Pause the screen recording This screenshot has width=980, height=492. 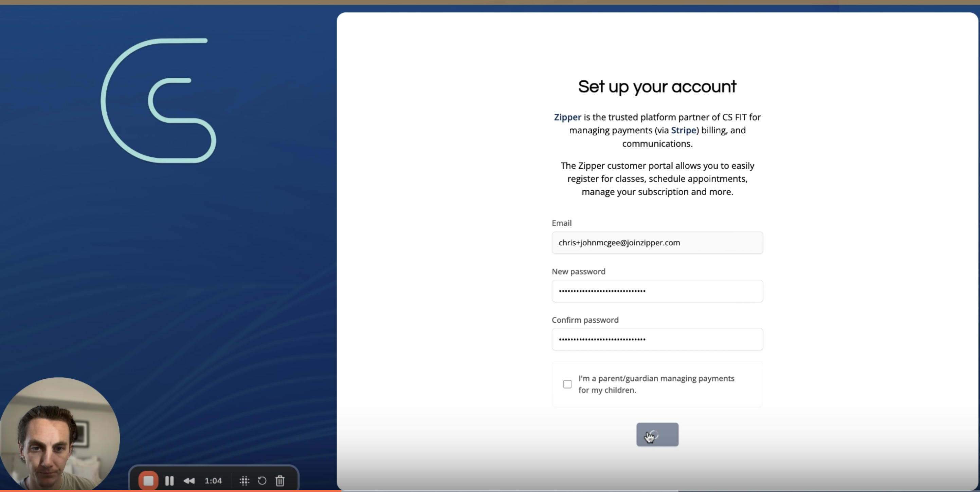point(169,480)
